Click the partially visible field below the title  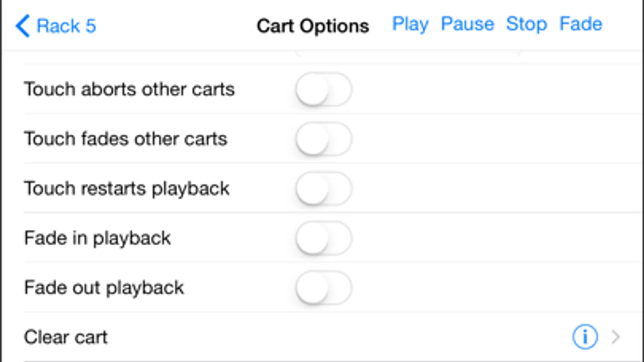coord(407,53)
